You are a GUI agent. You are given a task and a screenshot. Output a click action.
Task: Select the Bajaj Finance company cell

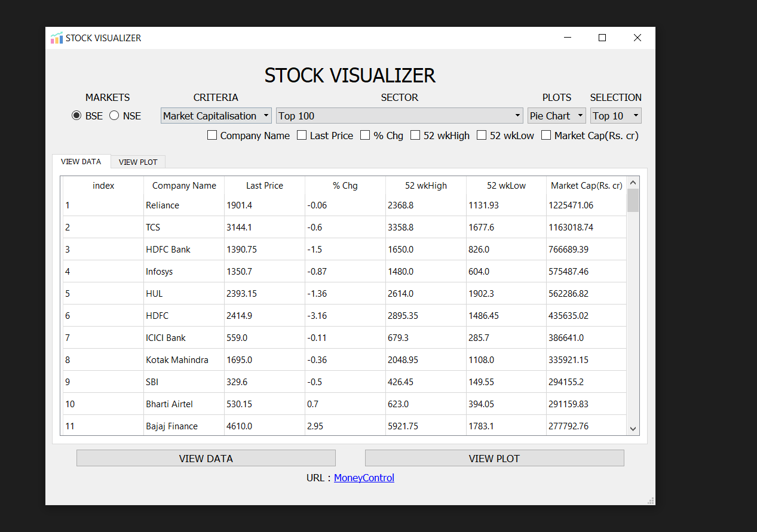click(184, 426)
